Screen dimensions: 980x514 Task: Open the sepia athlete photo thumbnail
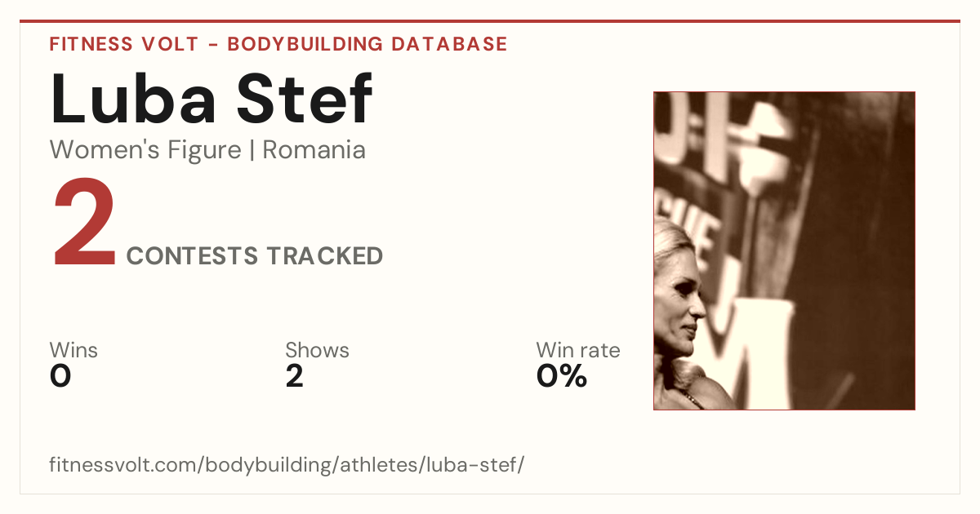click(x=784, y=250)
